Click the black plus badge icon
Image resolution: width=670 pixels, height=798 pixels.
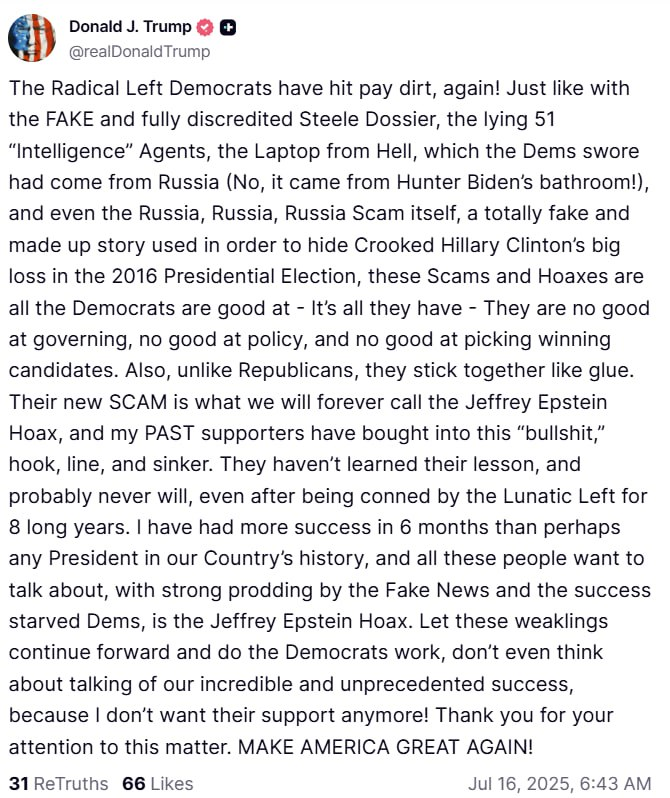click(x=228, y=27)
